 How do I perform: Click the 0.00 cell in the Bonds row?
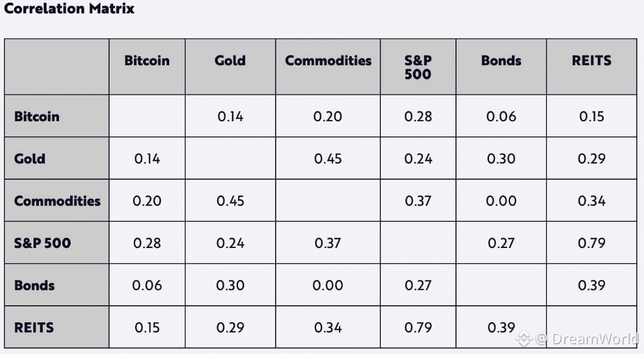[328, 285]
